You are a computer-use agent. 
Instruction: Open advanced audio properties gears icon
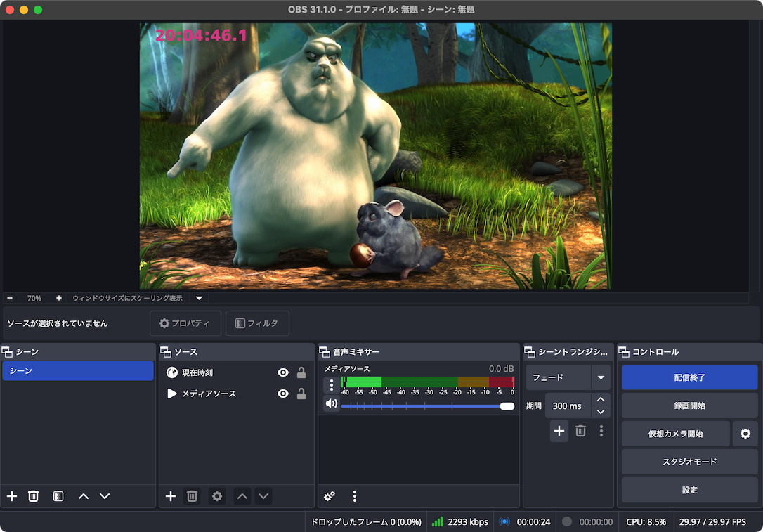coord(330,496)
